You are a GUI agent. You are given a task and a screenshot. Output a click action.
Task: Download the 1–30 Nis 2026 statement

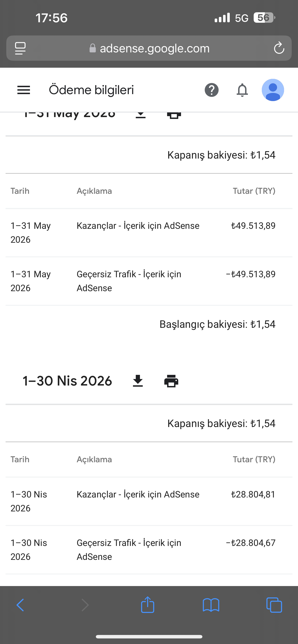pyautogui.click(x=138, y=381)
